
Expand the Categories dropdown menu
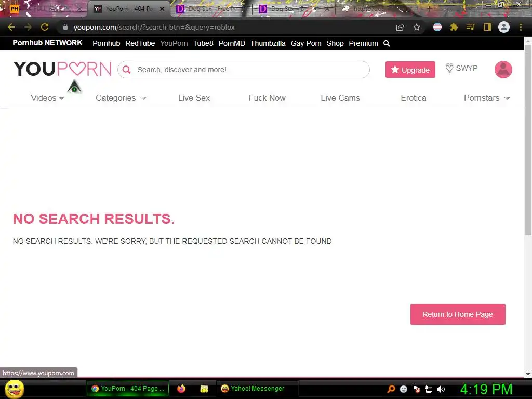pyautogui.click(x=121, y=98)
